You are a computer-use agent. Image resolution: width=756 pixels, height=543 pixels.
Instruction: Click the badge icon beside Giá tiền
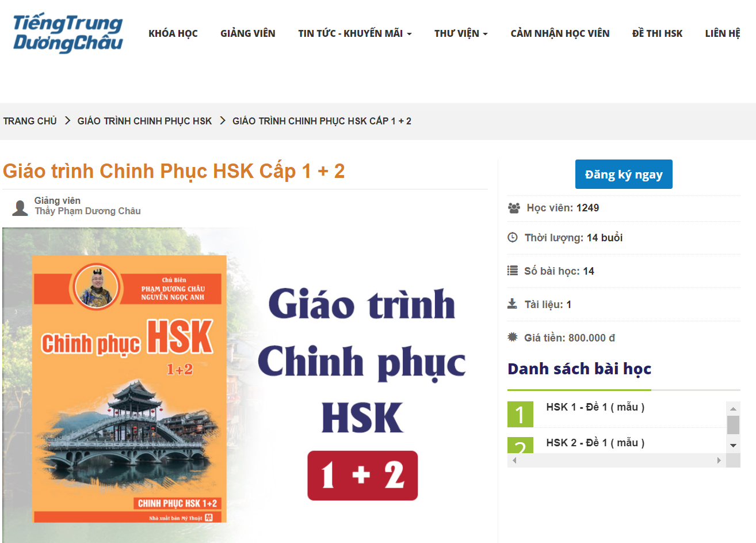[x=513, y=337]
